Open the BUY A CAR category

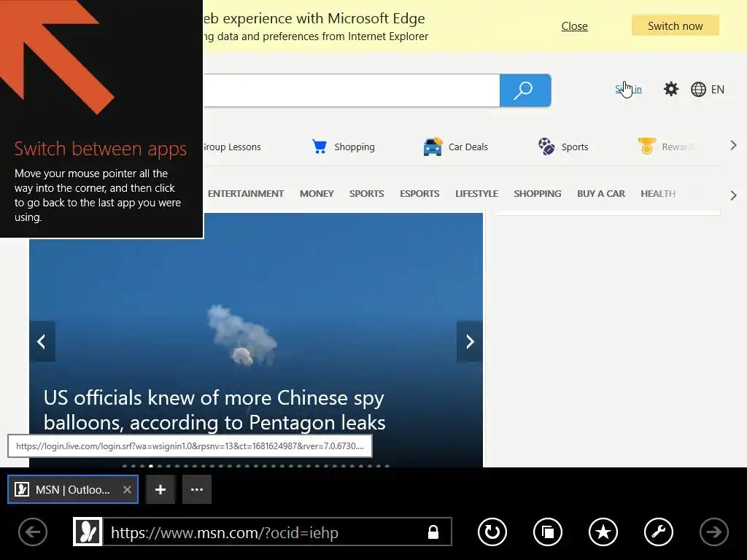coord(601,194)
